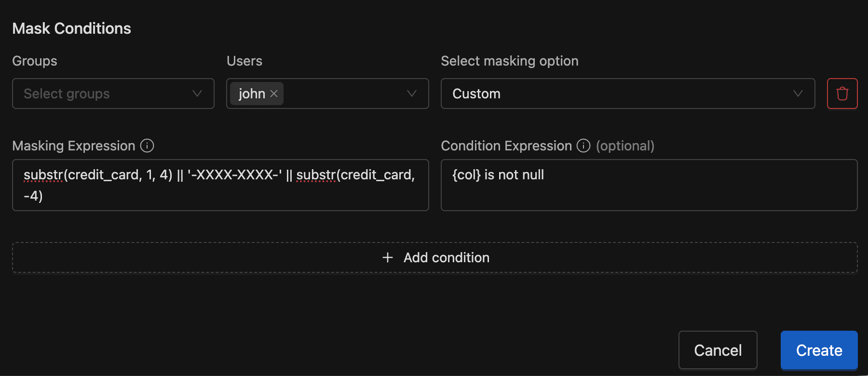Screen dimensions: 868x376
Task: Open the masking option dropdown showing Custom
Action: (627, 94)
